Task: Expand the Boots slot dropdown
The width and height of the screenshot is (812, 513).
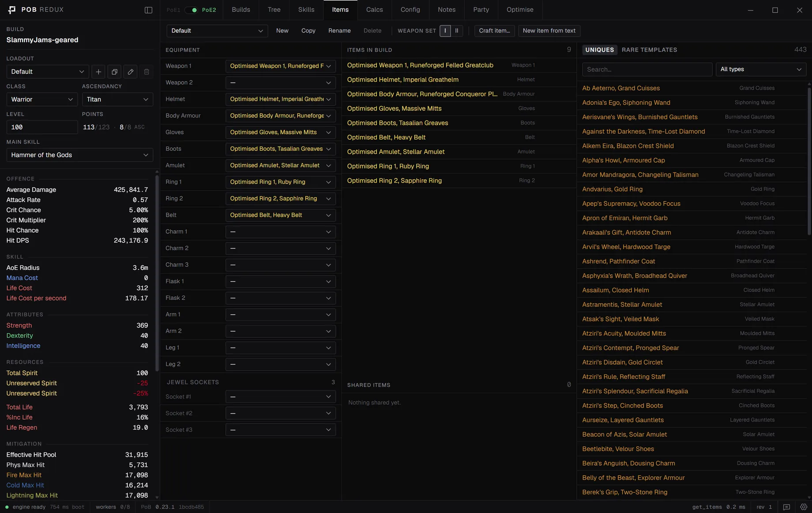Action: (x=281, y=149)
